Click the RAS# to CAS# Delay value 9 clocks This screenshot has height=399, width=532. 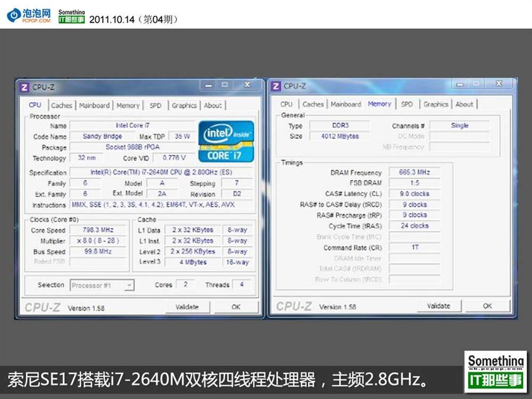pos(414,205)
